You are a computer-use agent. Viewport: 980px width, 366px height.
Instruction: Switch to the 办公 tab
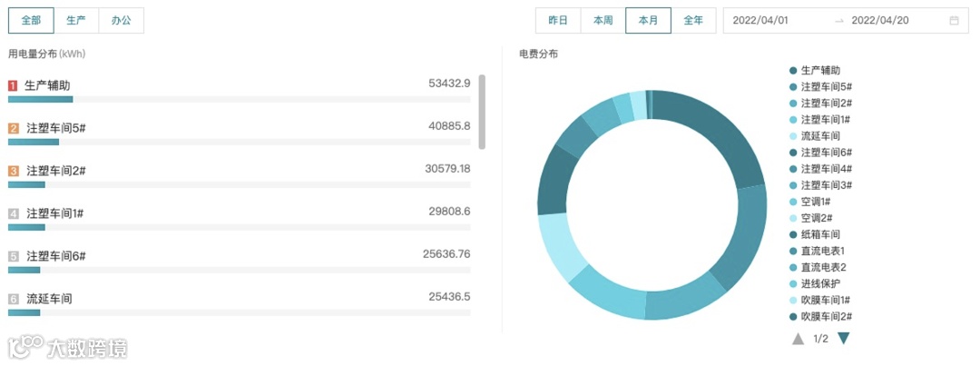[x=121, y=20]
